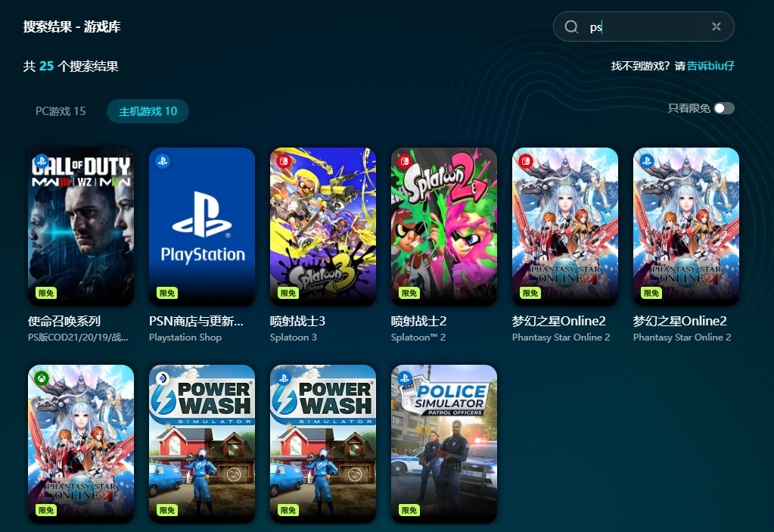Select the 主机游戏 10 tab
Image resolution: width=774 pixels, height=532 pixels.
pos(148,111)
